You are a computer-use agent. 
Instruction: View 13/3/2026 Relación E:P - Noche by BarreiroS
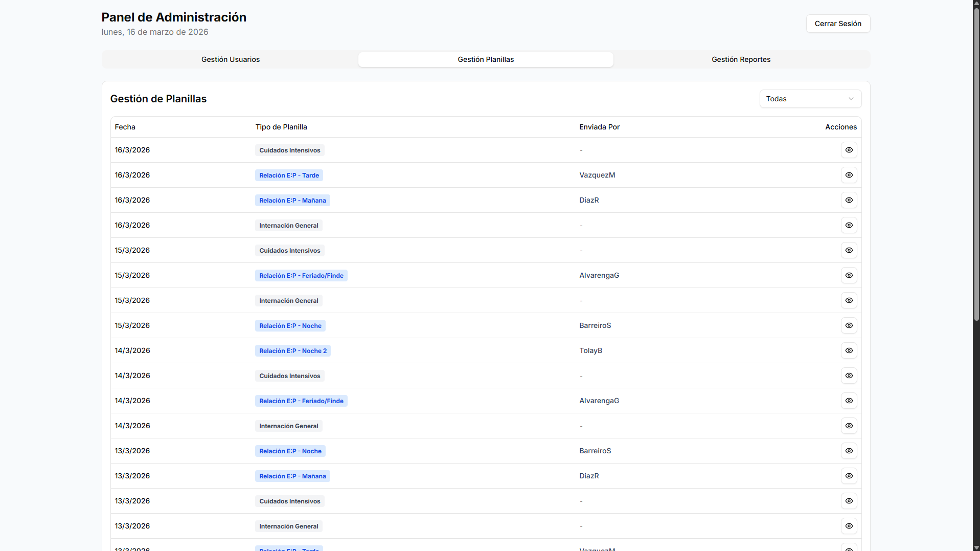(x=849, y=451)
